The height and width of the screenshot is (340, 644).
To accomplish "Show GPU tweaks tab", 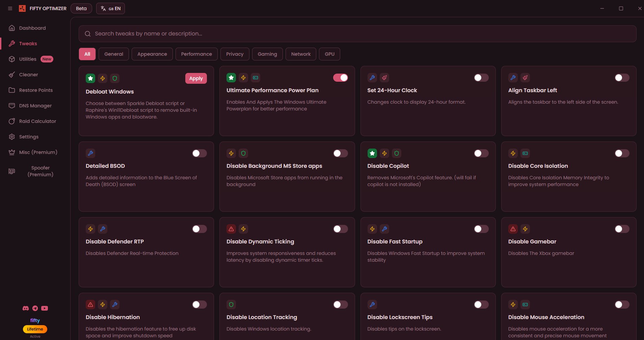I will point(330,54).
